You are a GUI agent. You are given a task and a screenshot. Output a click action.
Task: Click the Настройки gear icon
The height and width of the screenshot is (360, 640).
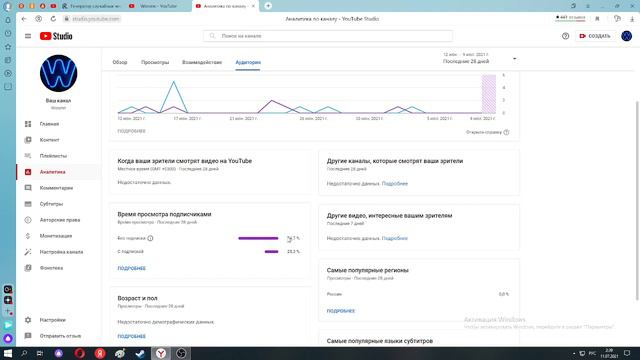pos(28,320)
